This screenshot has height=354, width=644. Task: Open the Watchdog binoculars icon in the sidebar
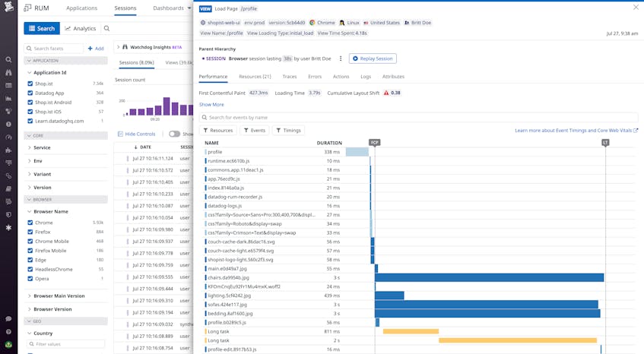click(8, 73)
